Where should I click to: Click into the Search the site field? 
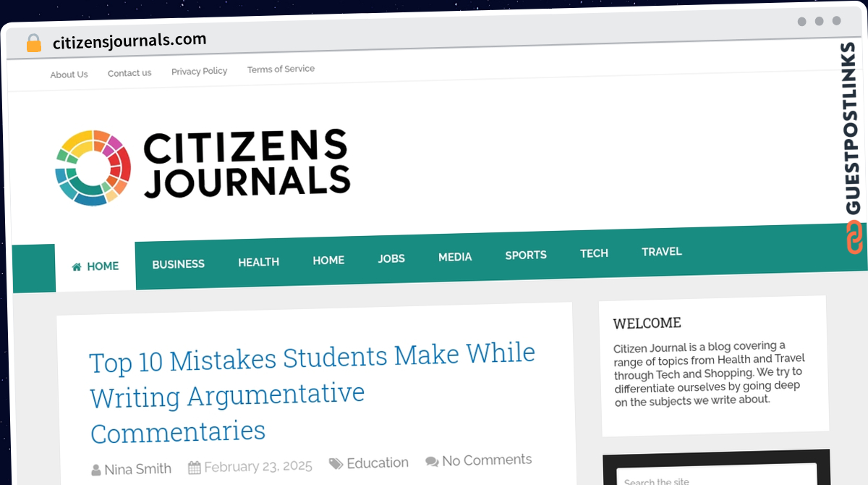click(717, 478)
